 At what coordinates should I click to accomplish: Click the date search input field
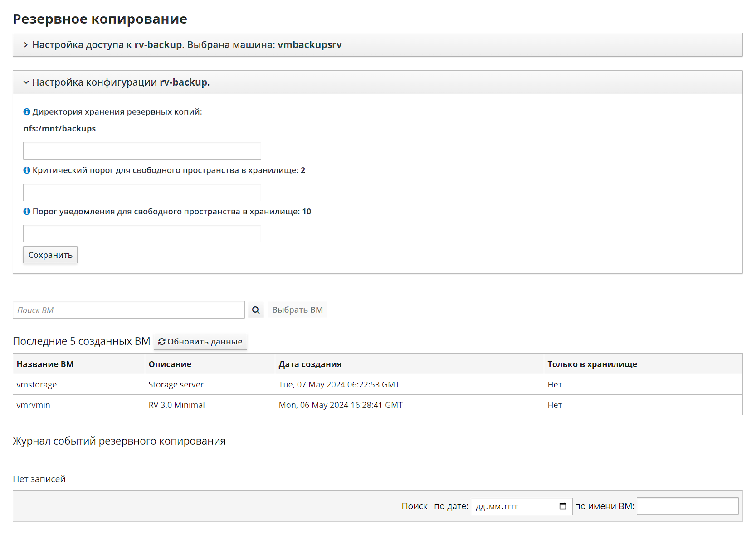pyautogui.click(x=512, y=506)
